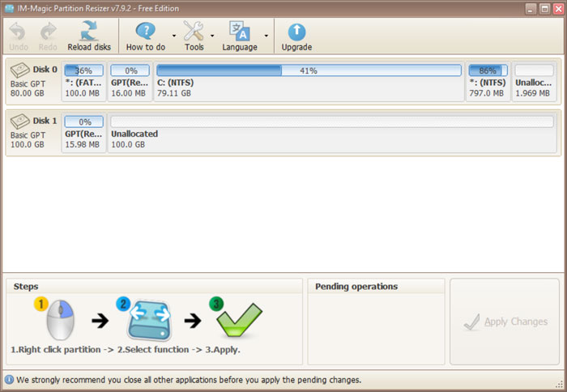Click the Disk 1 0% usage bar

point(84,121)
